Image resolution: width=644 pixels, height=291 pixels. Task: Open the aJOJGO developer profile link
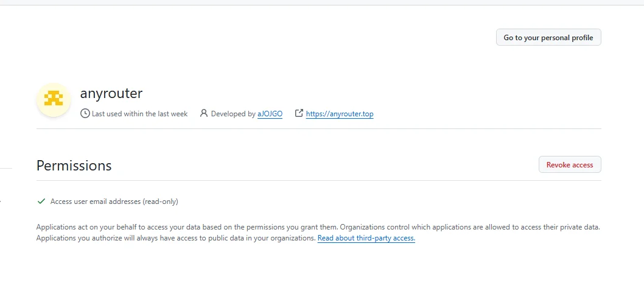pos(270,114)
